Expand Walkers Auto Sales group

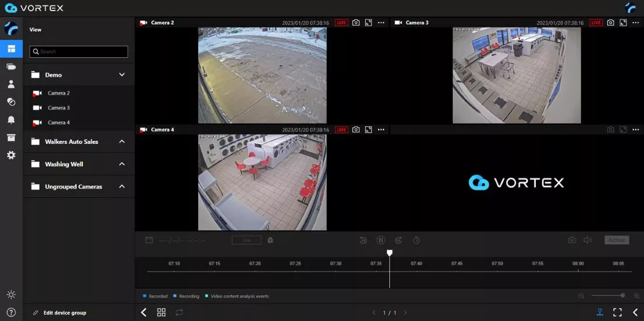click(x=122, y=141)
